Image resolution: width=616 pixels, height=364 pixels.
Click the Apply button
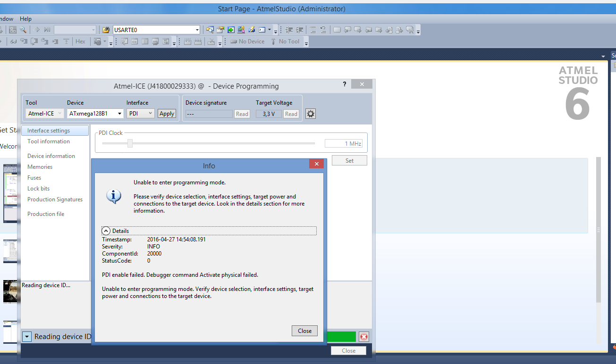click(167, 114)
